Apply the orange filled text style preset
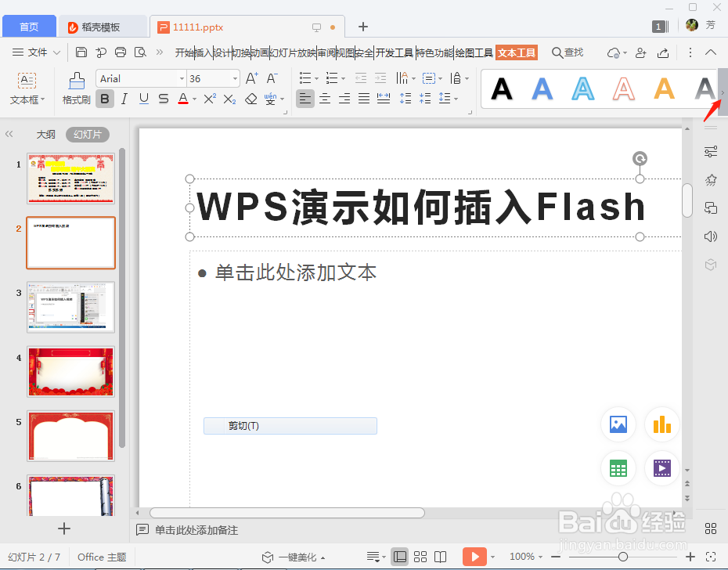The height and width of the screenshot is (570, 728). coord(665,88)
